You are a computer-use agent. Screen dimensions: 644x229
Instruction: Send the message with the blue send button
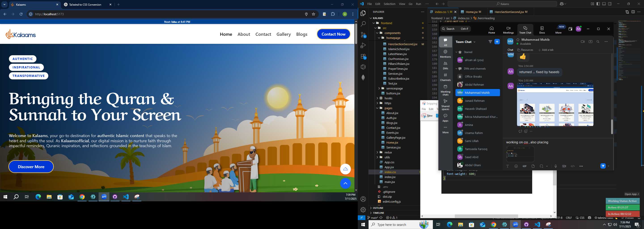pyautogui.click(x=603, y=166)
